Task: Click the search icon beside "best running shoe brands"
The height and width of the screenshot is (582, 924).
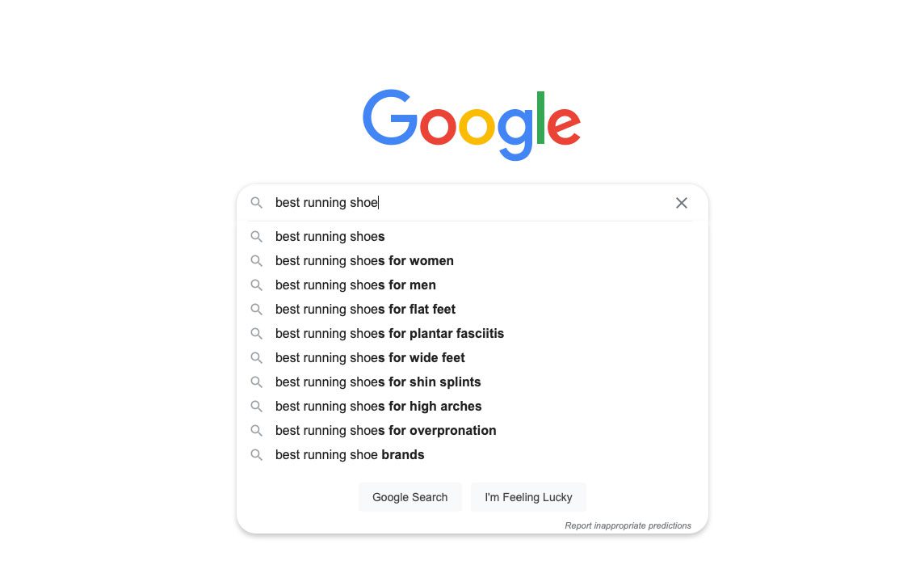Action: [x=256, y=454]
